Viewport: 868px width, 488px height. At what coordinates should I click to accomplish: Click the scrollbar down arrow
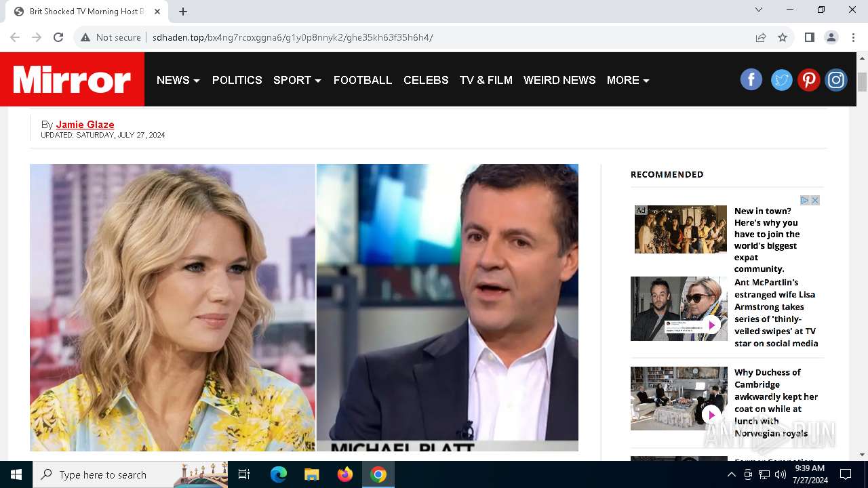point(862,454)
